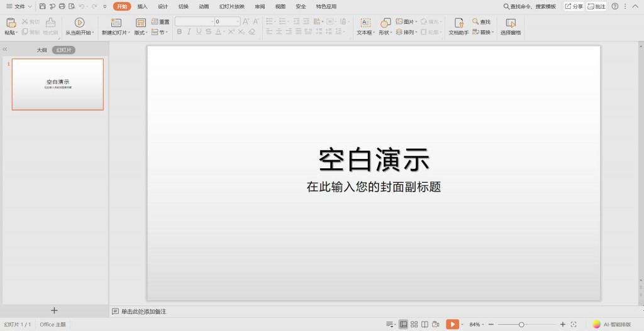Image resolution: width=644 pixels, height=331 pixels.
Task: Open the 排列 (Arrange) dropdown
Action: tap(407, 32)
